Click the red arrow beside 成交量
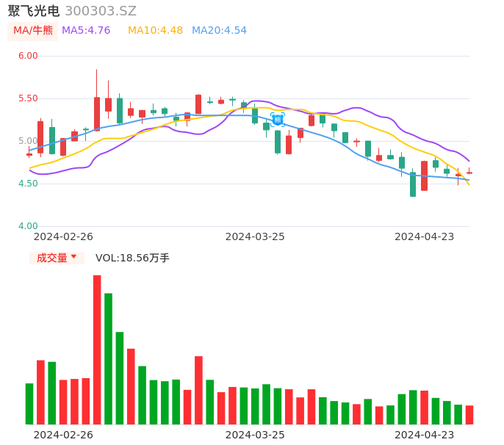 click(x=73, y=257)
